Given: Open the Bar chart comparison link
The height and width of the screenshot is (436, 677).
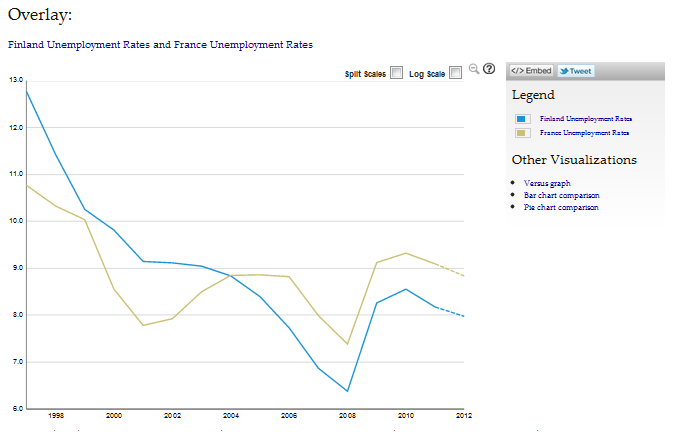Looking at the screenshot, I should pos(561,195).
